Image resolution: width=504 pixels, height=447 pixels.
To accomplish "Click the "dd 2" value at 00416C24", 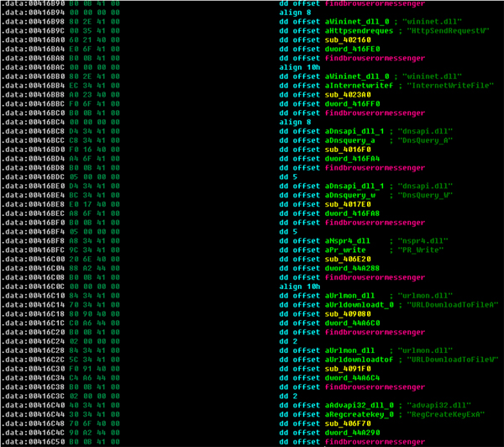I will pyautogui.click(x=288, y=341).
